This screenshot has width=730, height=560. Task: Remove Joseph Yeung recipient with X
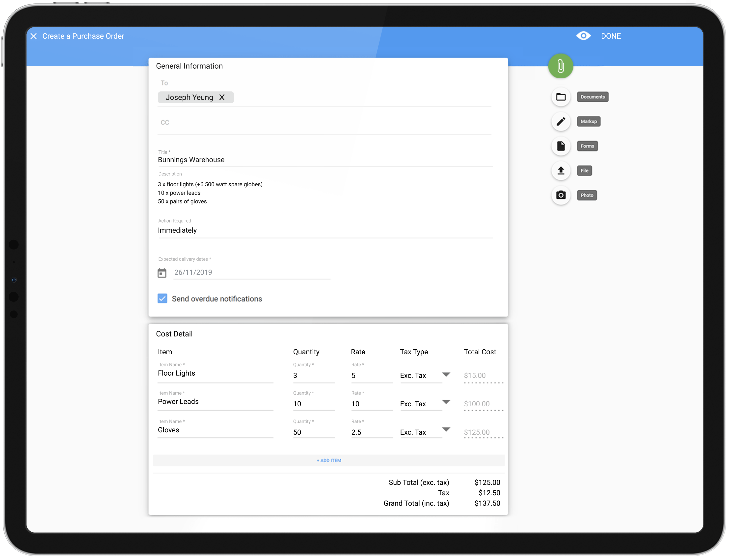pos(222,97)
